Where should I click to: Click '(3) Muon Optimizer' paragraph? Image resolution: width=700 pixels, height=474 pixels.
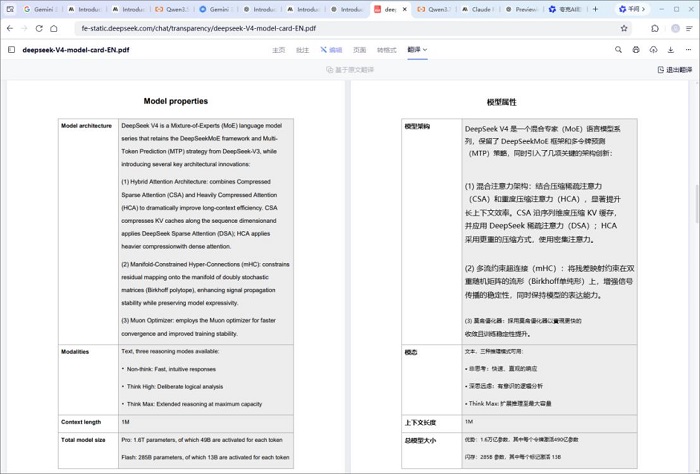pyautogui.click(x=199, y=327)
